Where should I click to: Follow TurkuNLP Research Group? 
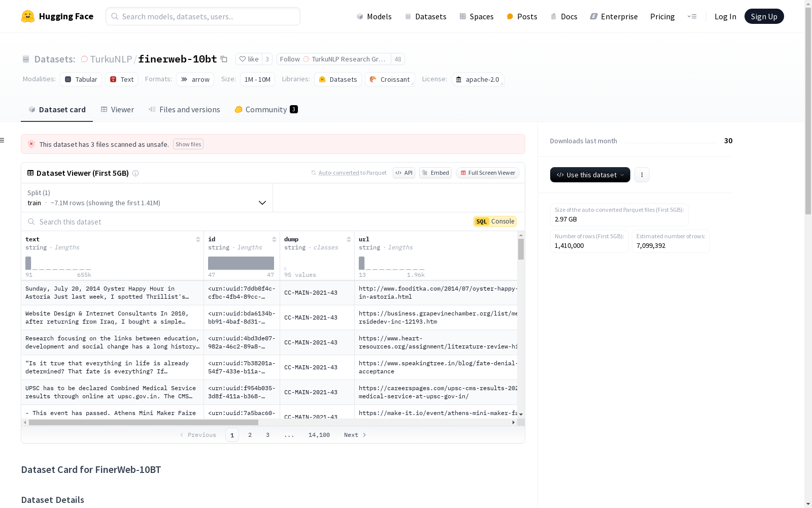pos(333,59)
